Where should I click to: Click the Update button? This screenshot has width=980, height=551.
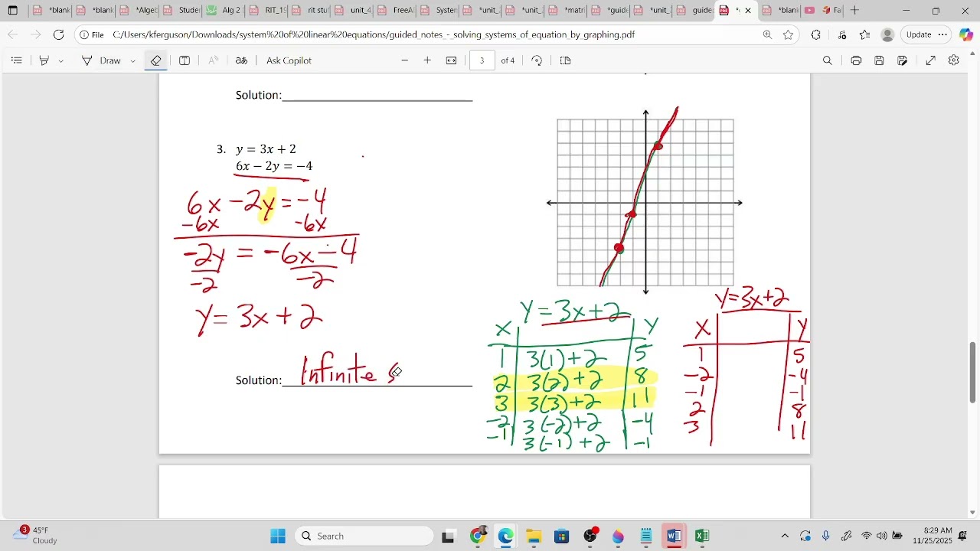[x=926, y=34]
